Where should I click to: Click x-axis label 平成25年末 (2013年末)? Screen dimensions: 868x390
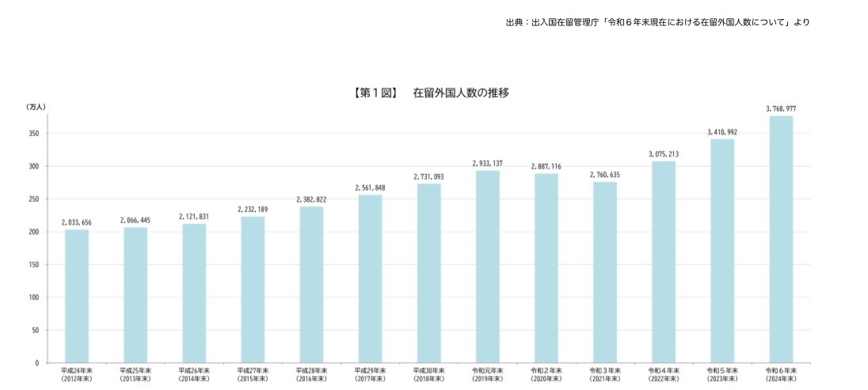pos(135,374)
